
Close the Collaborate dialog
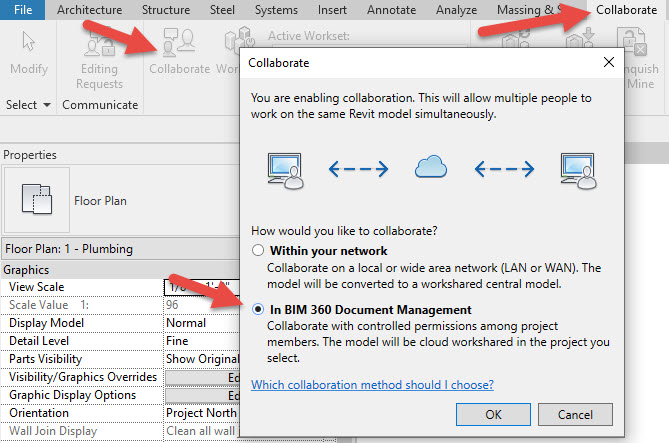(607, 62)
